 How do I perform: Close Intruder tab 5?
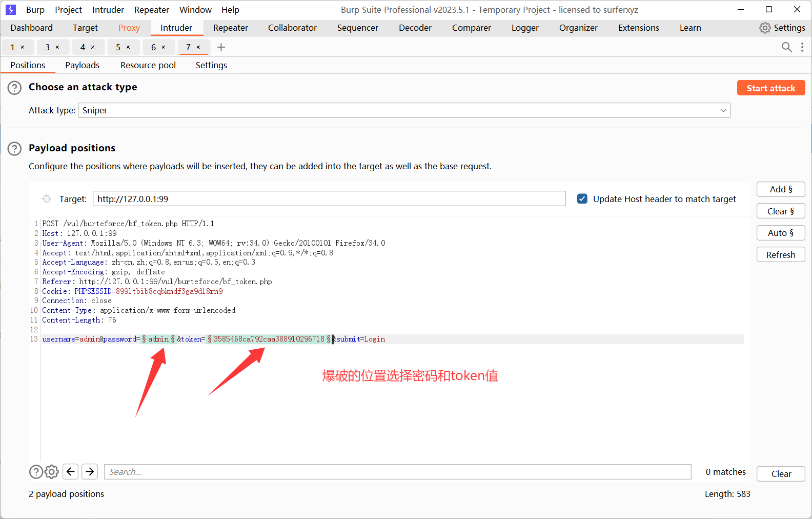point(128,47)
